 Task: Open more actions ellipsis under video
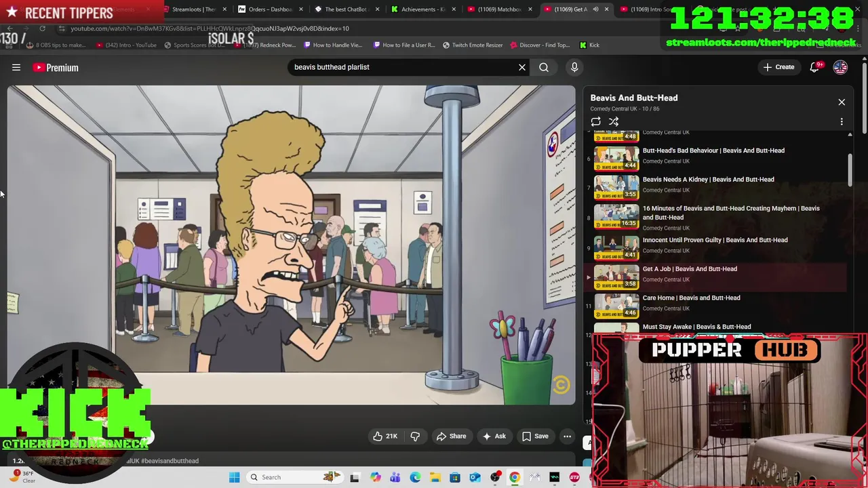click(x=568, y=436)
